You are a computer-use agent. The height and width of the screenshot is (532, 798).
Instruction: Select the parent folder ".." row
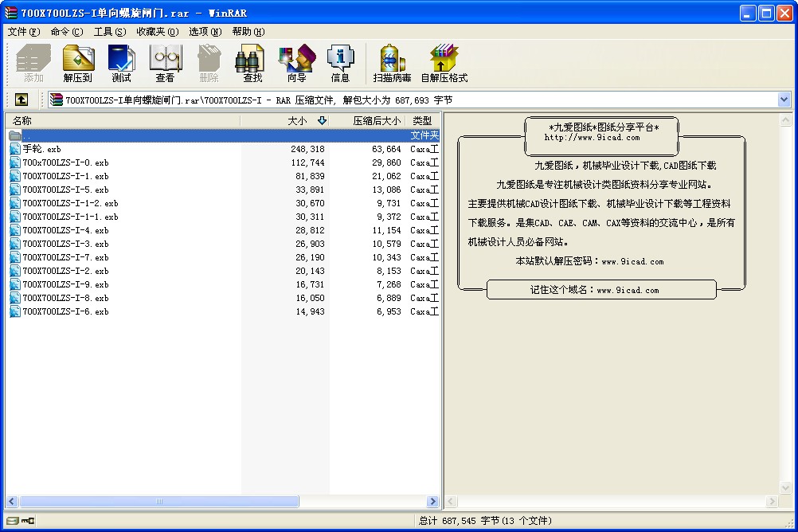click(28, 135)
